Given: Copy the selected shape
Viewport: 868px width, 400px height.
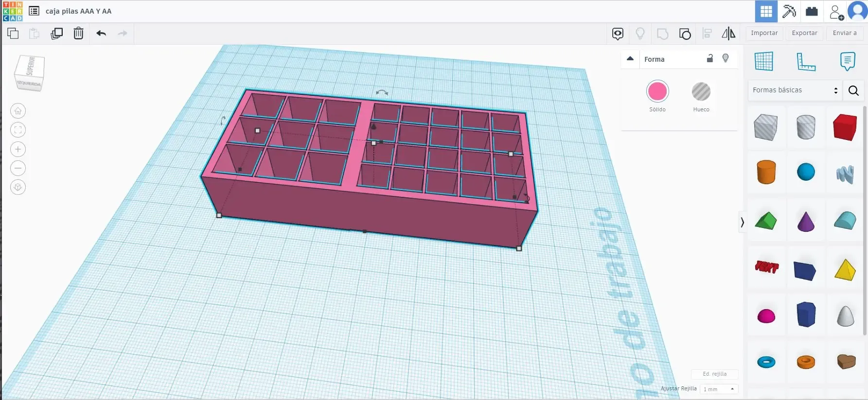Looking at the screenshot, I should click(13, 34).
